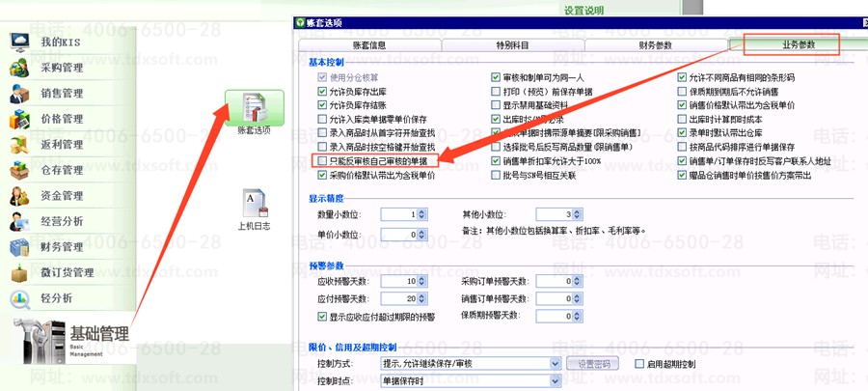Toggle 销售价格默认带出为含税单价 checkbox
The height and width of the screenshot is (391, 868).
683,104
